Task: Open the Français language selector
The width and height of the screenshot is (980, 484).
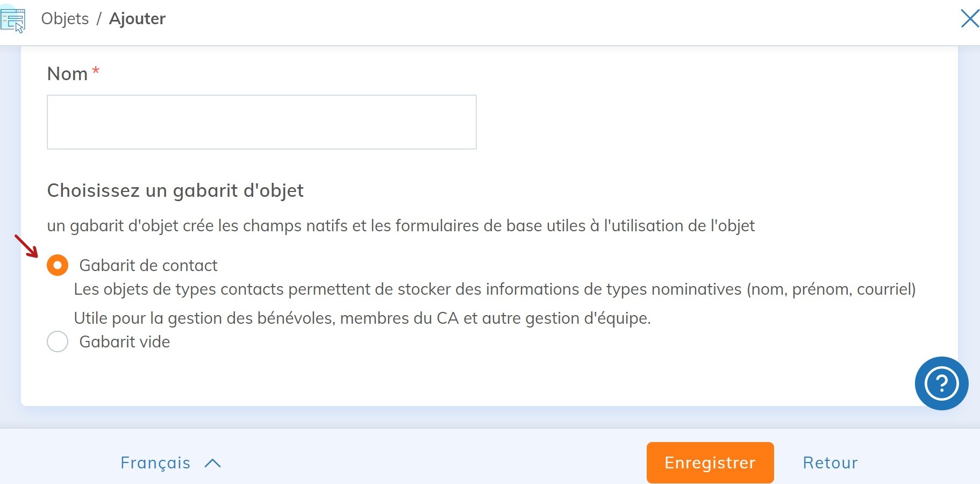Action: (x=155, y=463)
